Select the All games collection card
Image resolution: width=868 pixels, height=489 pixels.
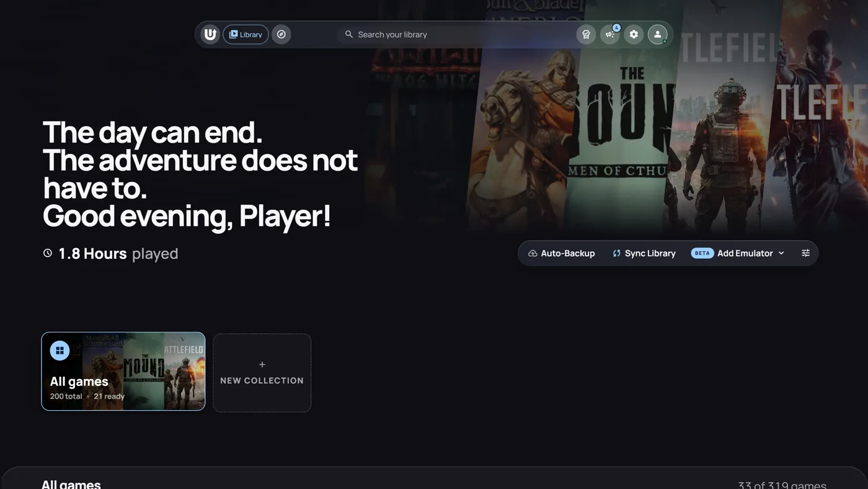click(x=123, y=371)
